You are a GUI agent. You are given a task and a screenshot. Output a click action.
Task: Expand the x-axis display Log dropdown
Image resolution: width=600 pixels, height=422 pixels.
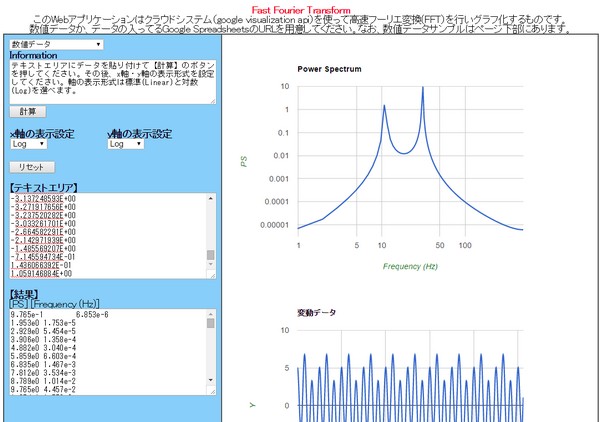click(29, 144)
